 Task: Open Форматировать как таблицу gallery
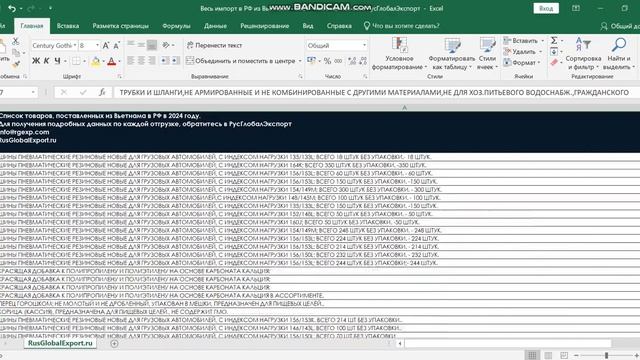tap(452, 53)
